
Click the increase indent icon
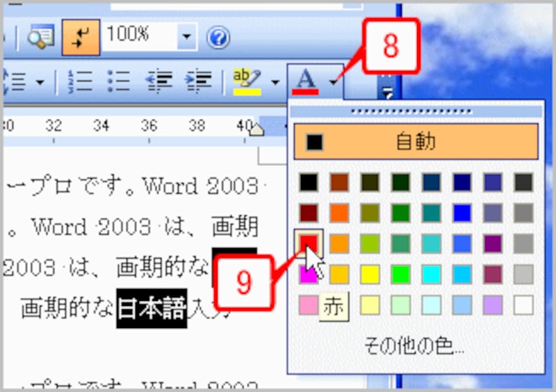pyautogui.click(x=198, y=81)
